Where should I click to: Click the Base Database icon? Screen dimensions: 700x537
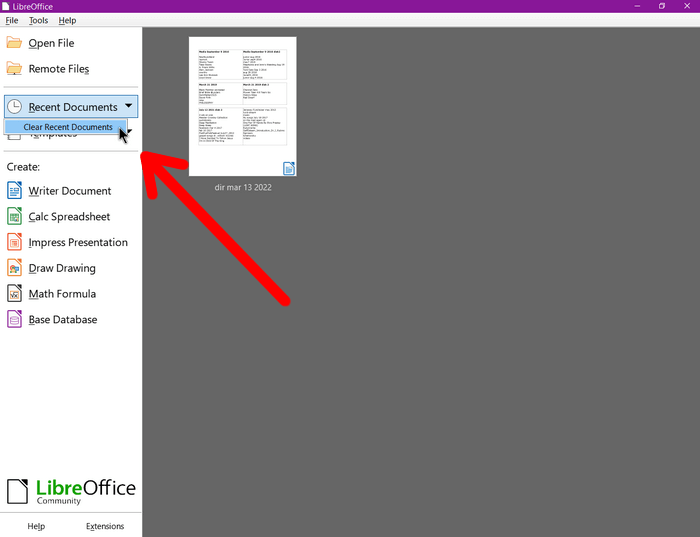(x=14, y=320)
